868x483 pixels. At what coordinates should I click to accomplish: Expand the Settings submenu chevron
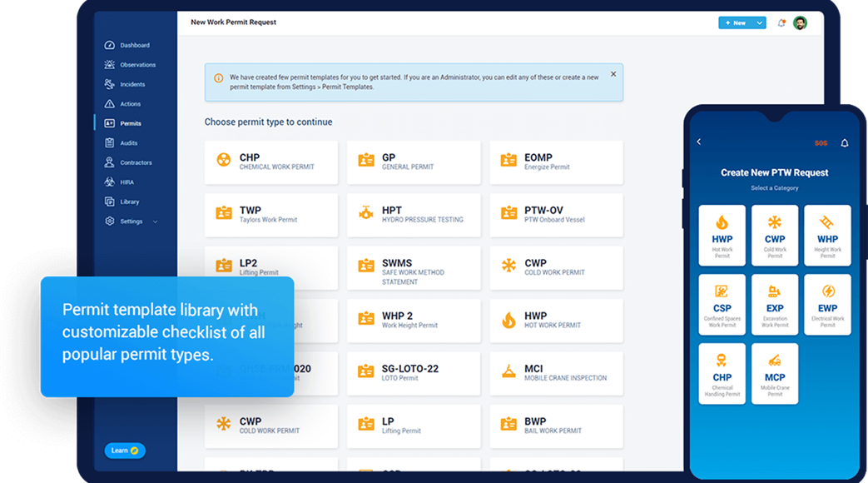pyautogui.click(x=156, y=222)
